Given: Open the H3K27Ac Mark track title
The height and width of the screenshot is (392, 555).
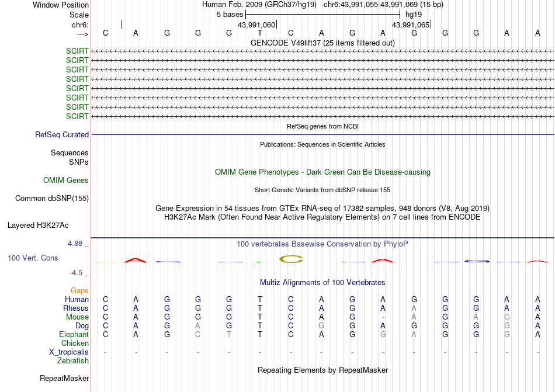Looking at the screenshot, I should coord(322,217).
